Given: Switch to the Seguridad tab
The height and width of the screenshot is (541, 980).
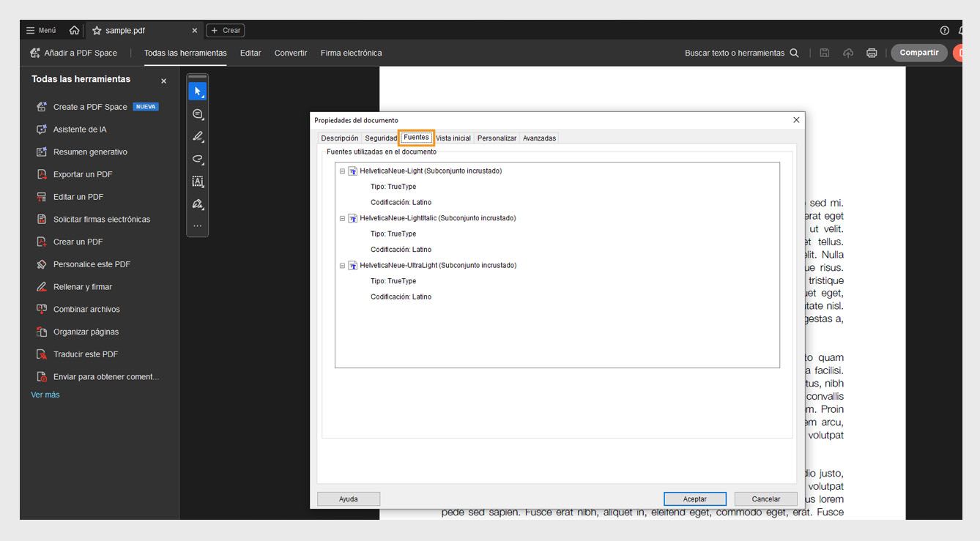Looking at the screenshot, I should (x=381, y=138).
